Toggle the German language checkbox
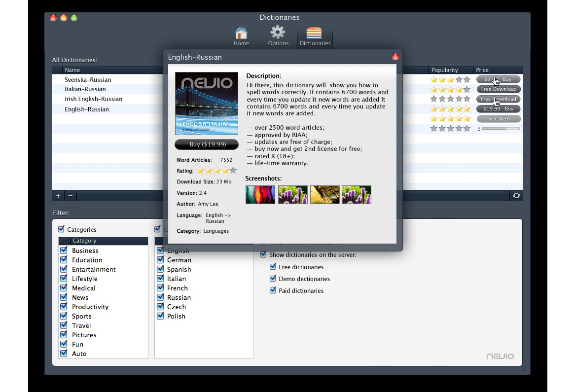 click(160, 259)
